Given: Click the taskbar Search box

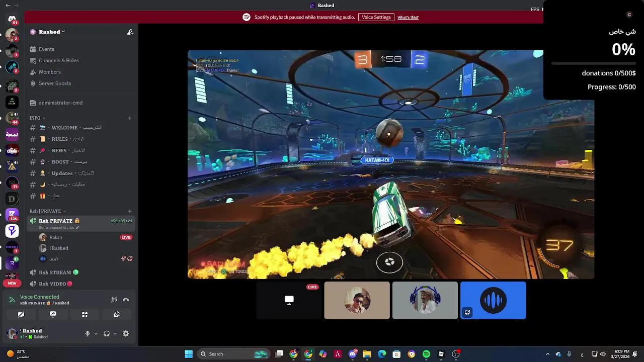Looking at the screenshot, I should [234, 354].
